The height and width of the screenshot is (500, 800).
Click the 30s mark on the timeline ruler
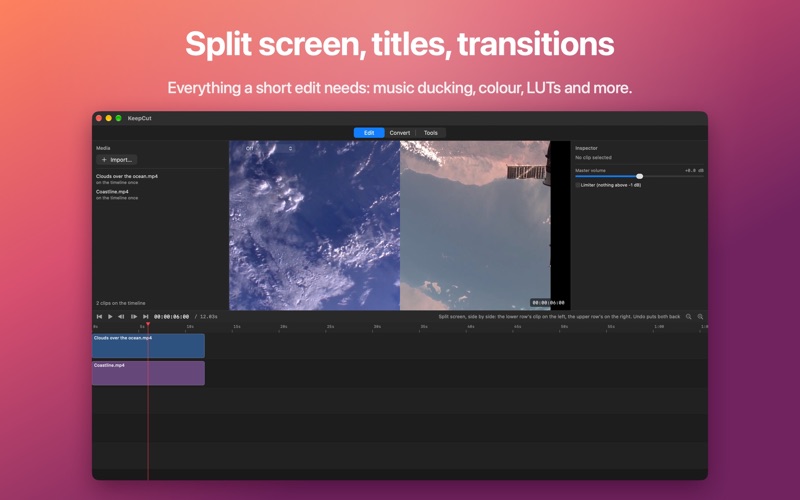377,327
